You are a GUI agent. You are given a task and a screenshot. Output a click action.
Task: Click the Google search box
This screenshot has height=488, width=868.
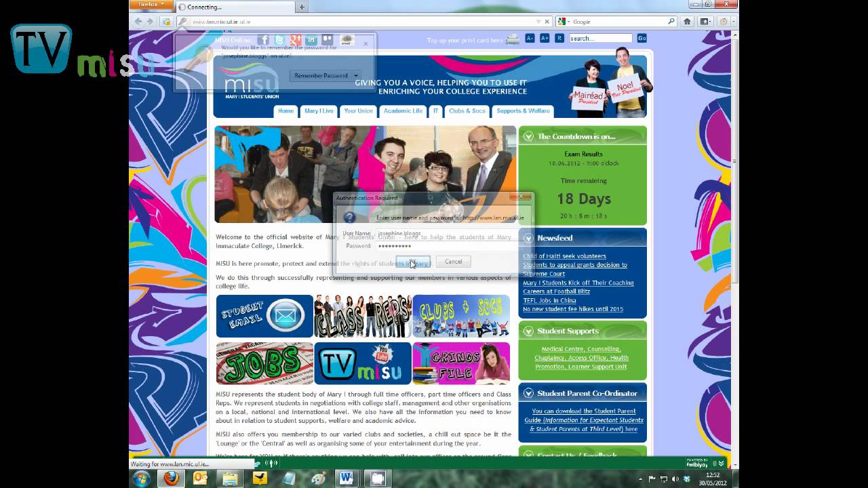[x=618, y=22]
